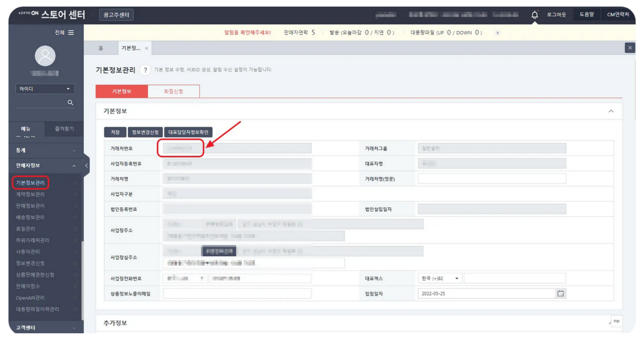
Task: Click the notification bell icon
Action: pos(534,15)
